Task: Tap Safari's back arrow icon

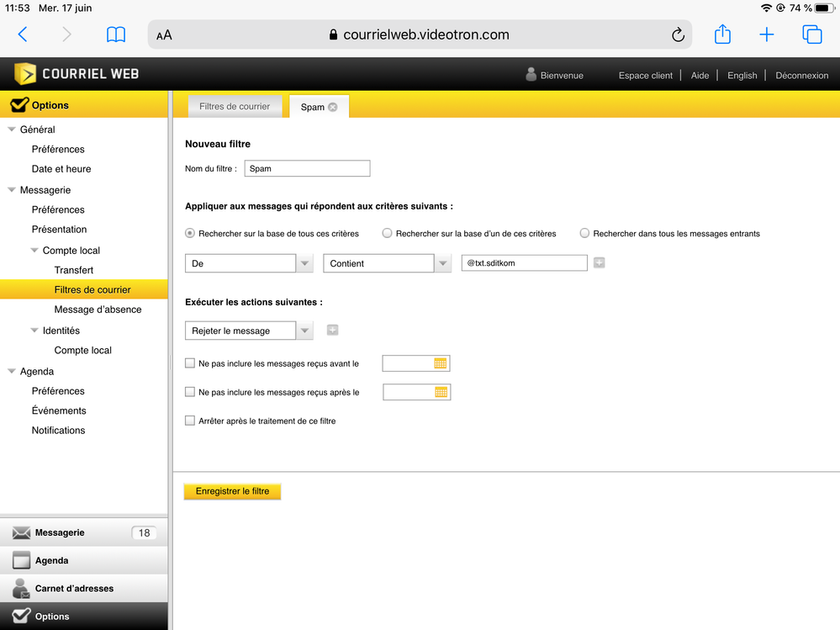Action: pos(23,34)
